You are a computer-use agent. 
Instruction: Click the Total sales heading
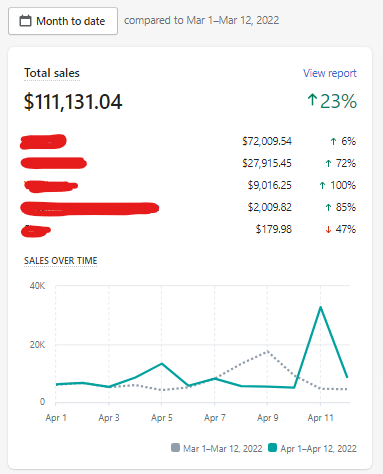52,73
